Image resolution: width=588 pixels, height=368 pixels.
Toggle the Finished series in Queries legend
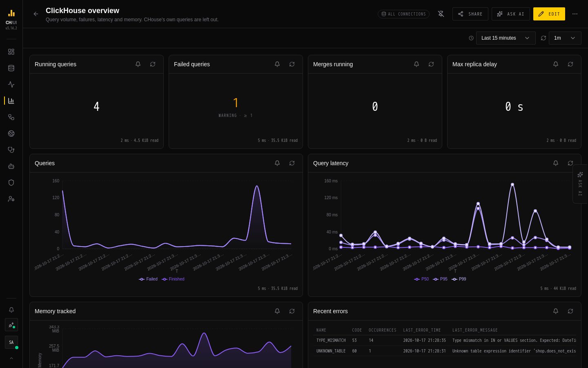coord(173,279)
